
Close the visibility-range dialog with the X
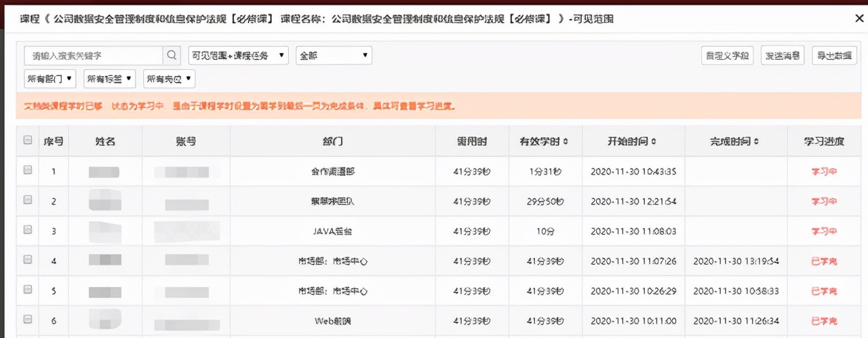[859, 20]
